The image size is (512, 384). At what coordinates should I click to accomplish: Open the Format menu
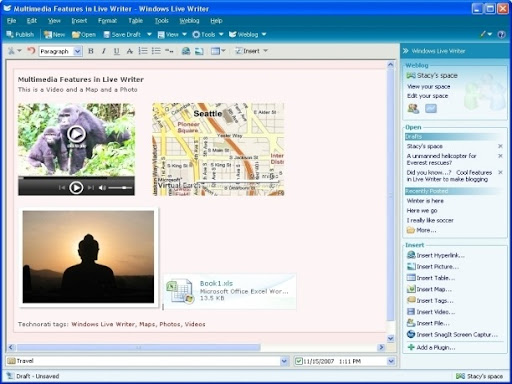tap(107, 21)
